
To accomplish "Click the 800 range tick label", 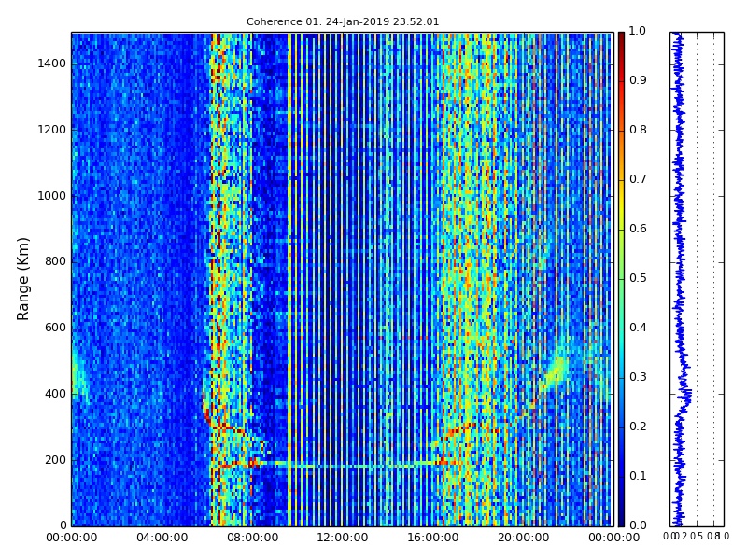I will click(55, 261).
